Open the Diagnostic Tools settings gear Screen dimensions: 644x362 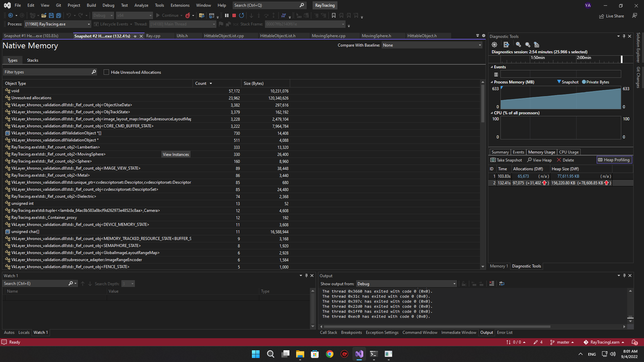click(x=494, y=45)
